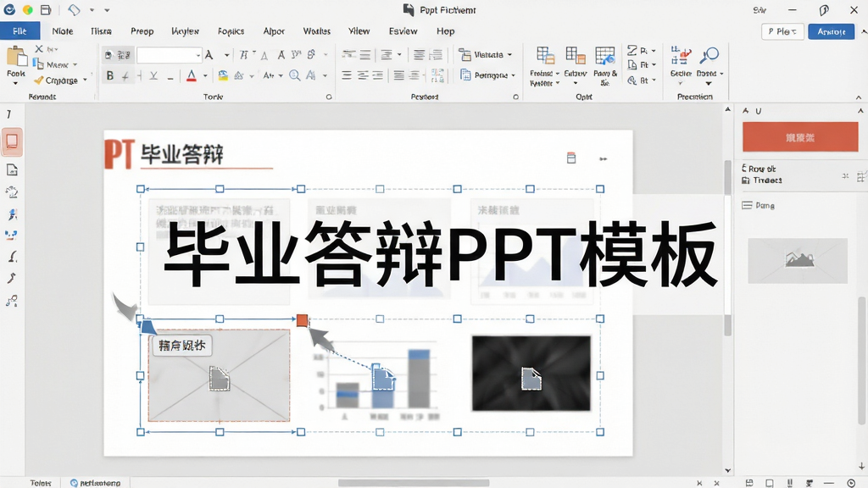Click the red-underlined font color 'A' swatch
The image size is (868, 488).
(192, 75)
